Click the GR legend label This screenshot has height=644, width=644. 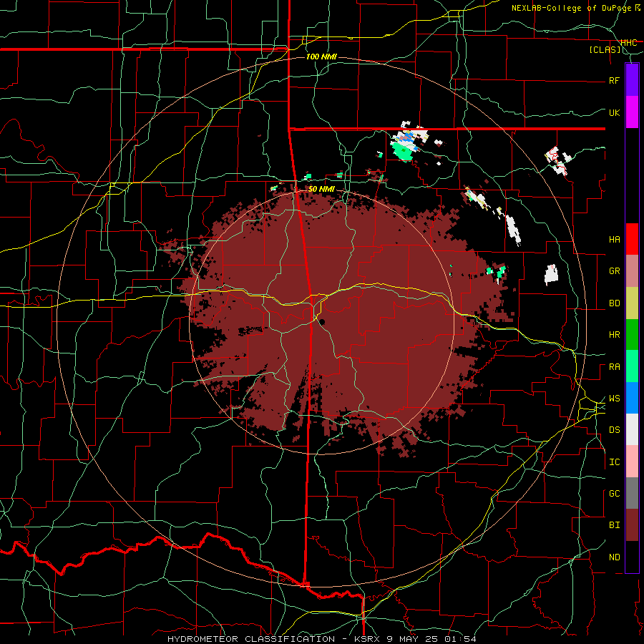tap(615, 271)
